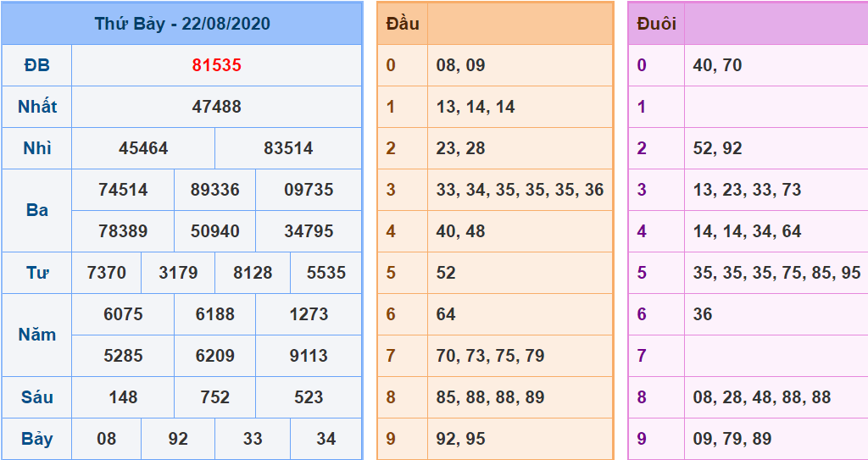Click Đuôi cell listing 08, 28, 48, 88, 88
868x460 pixels.
pyautogui.click(x=761, y=397)
